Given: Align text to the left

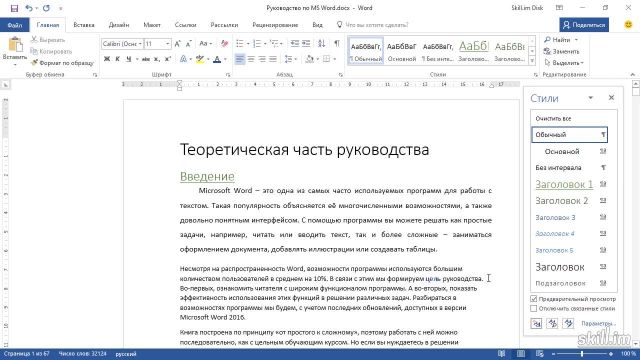Looking at the screenshot, I should pos(240,59).
